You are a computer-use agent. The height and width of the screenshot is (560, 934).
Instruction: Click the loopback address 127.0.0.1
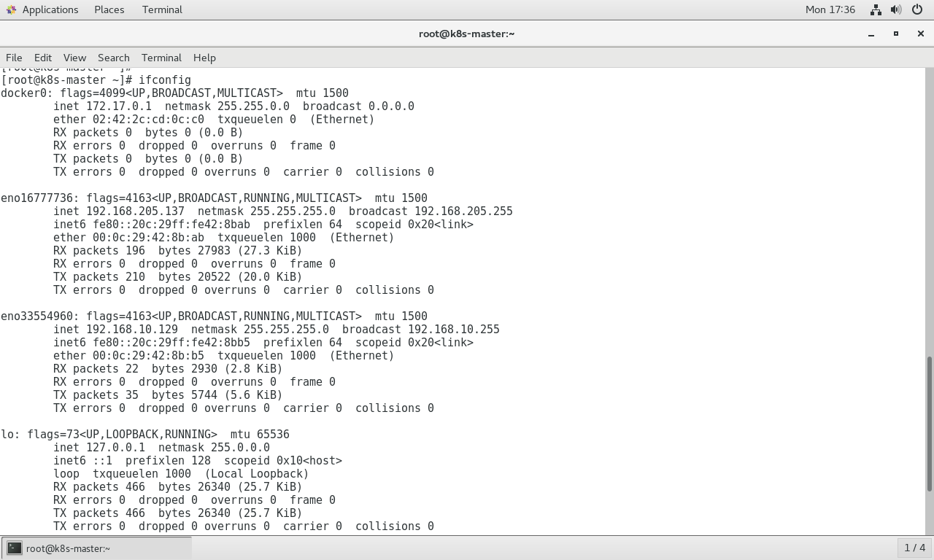pyautogui.click(x=115, y=448)
